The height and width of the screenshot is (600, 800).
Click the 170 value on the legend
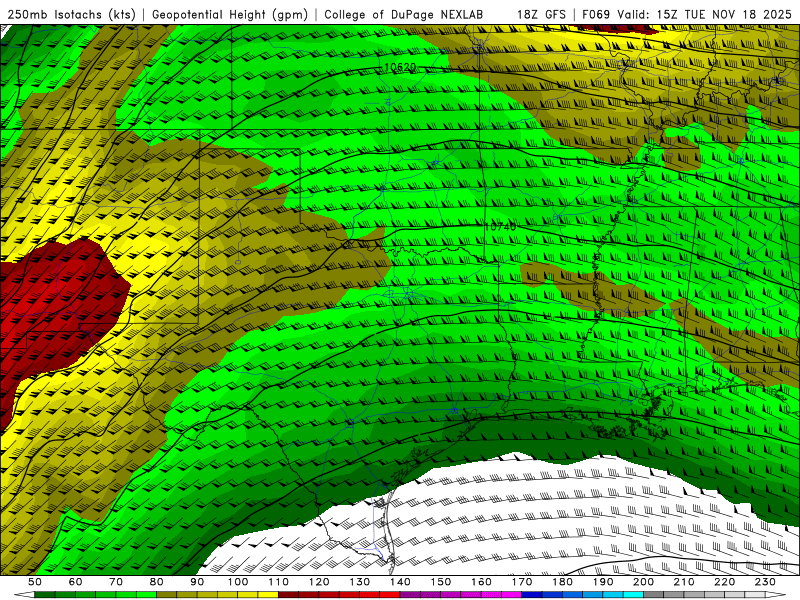(522, 582)
